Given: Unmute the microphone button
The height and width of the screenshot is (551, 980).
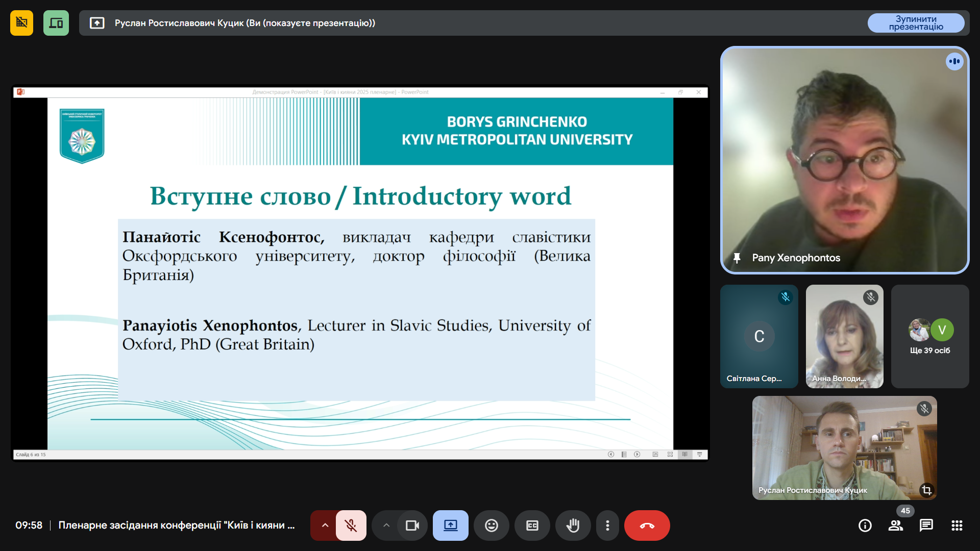Looking at the screenshot, I should [351, 525].
